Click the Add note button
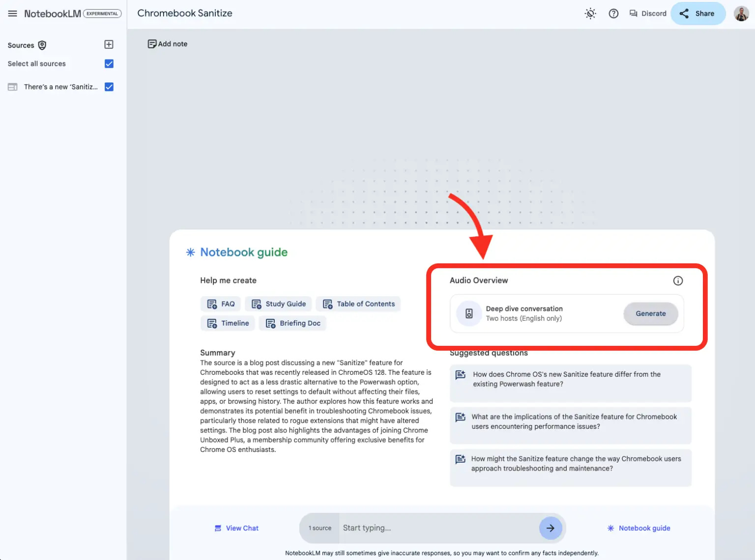755x560 pixels. pos(168,44)
